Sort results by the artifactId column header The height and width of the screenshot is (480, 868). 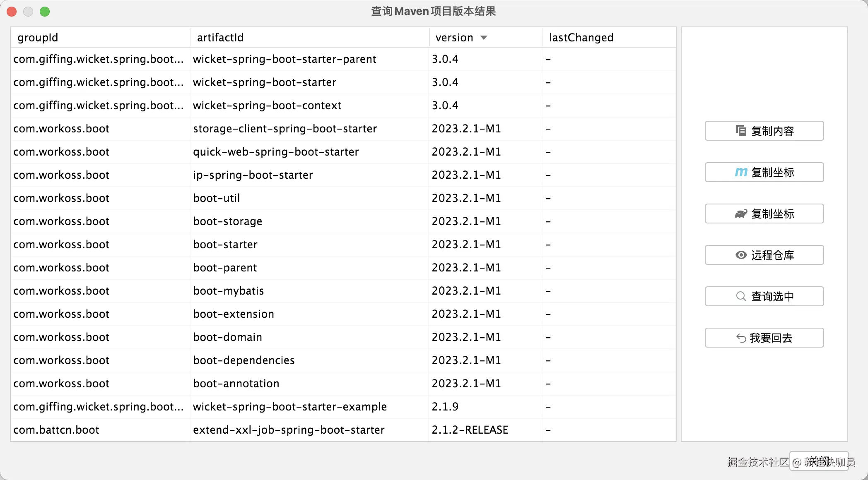coord(220,37)
